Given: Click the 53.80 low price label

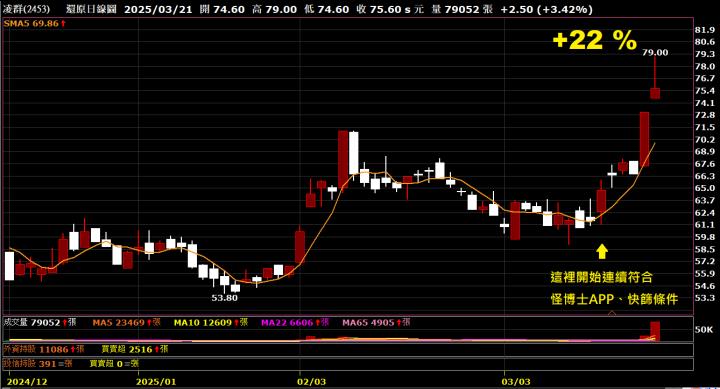Looking at the screenshot, I should (225, 298).
